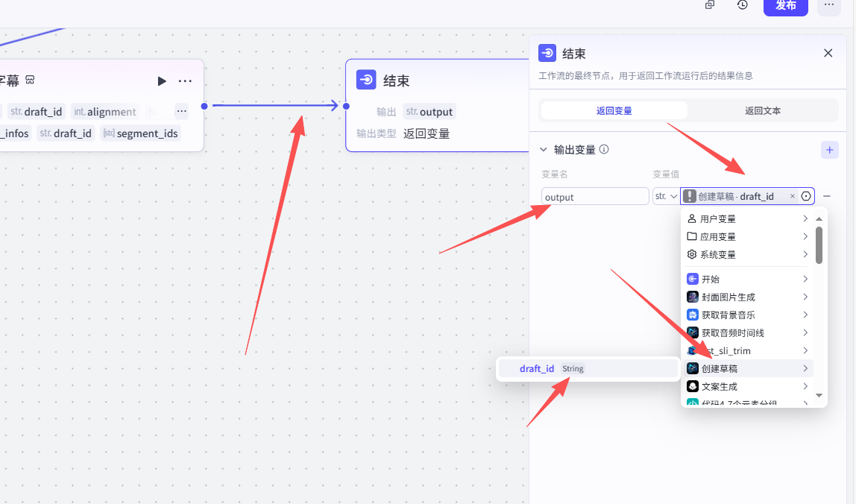Close the 结束 settings panel
Viewport: 856px width, 504px height.
coord(828,53)
